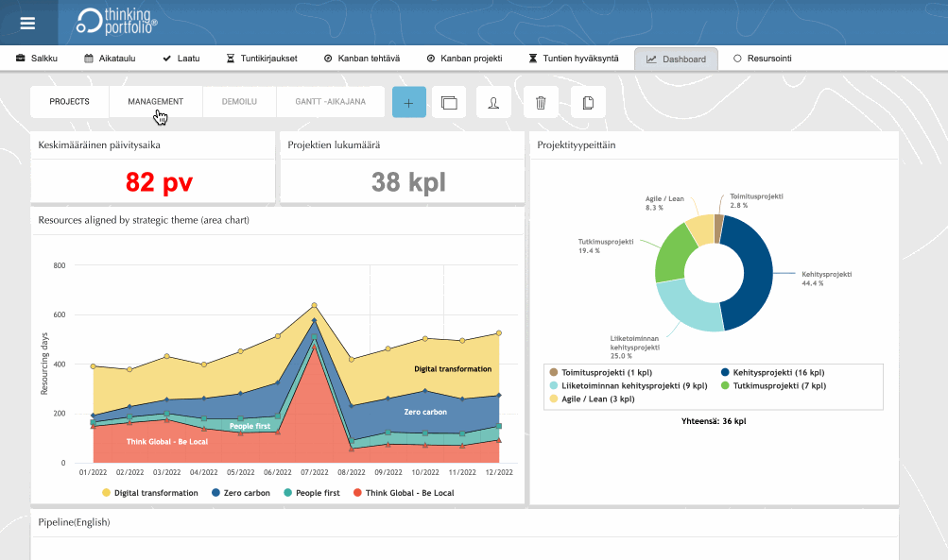
Task: Toggle Zero carbon series in chart legend
Action: click(240, 493)
